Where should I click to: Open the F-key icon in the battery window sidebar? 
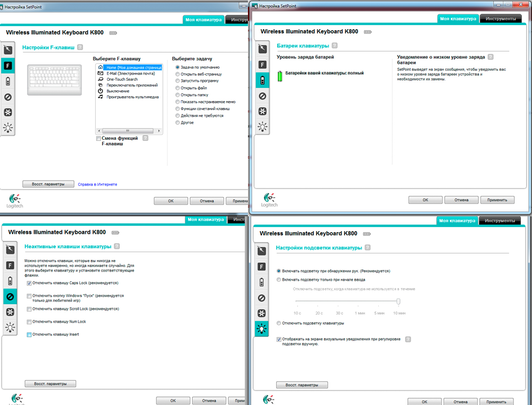(x=262, y=65)
